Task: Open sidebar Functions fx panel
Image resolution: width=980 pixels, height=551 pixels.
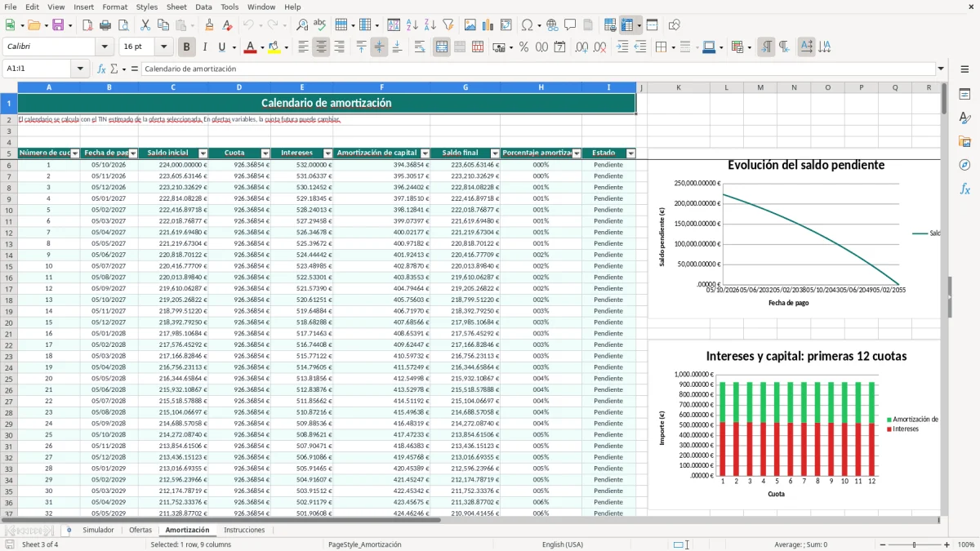Action: point(964,189)
